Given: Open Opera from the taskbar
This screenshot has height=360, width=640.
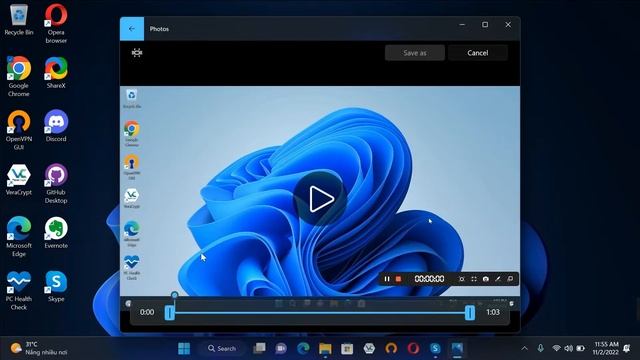Looking at the screenshot, I should (x=413, y=348).
